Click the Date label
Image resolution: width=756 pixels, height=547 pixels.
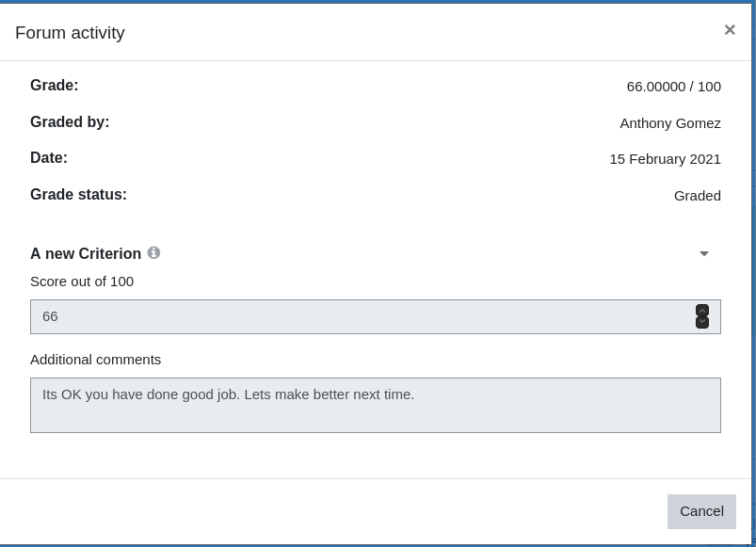click(x=49, y=157)
